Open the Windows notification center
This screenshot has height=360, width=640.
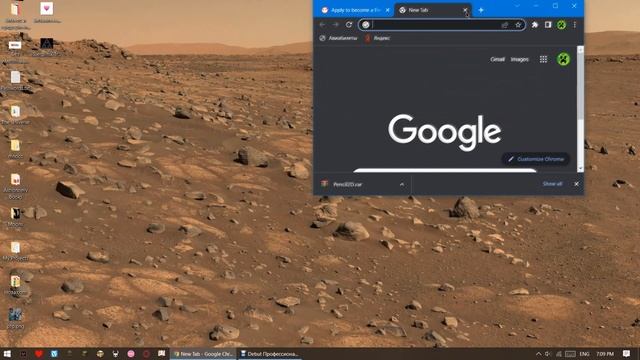pyautogui.click(x=627, y=354)
